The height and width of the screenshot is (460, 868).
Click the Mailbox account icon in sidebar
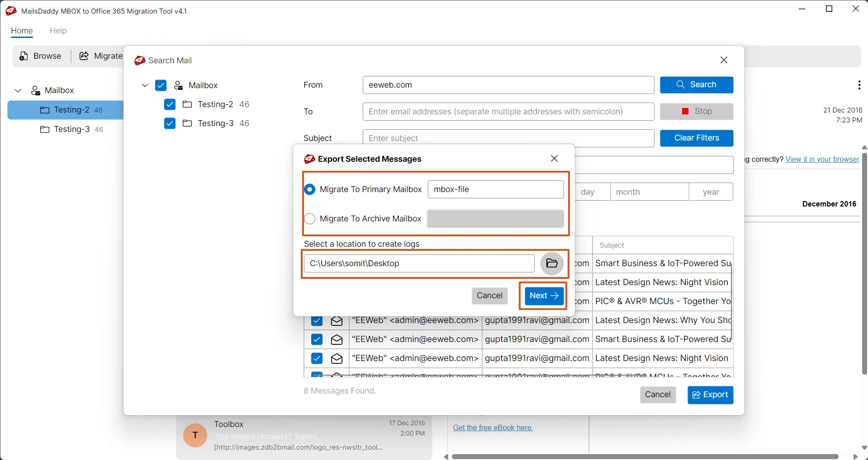point(35,90)
